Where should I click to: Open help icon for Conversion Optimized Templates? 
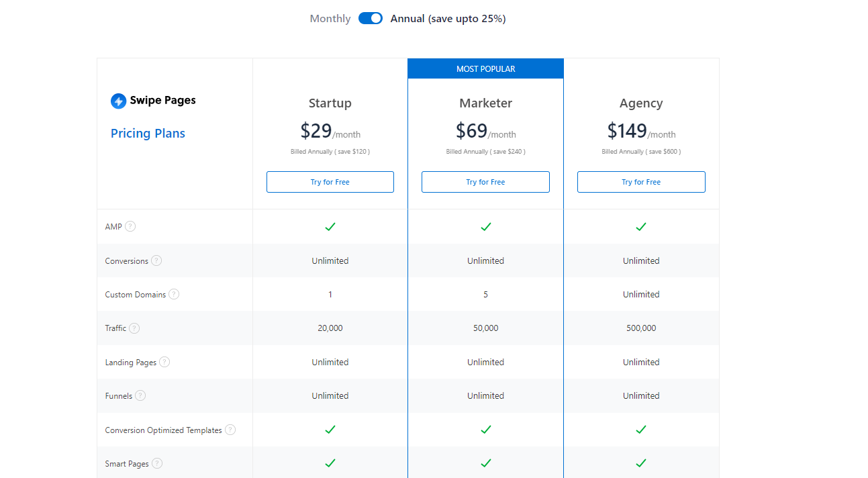point(230,430)
